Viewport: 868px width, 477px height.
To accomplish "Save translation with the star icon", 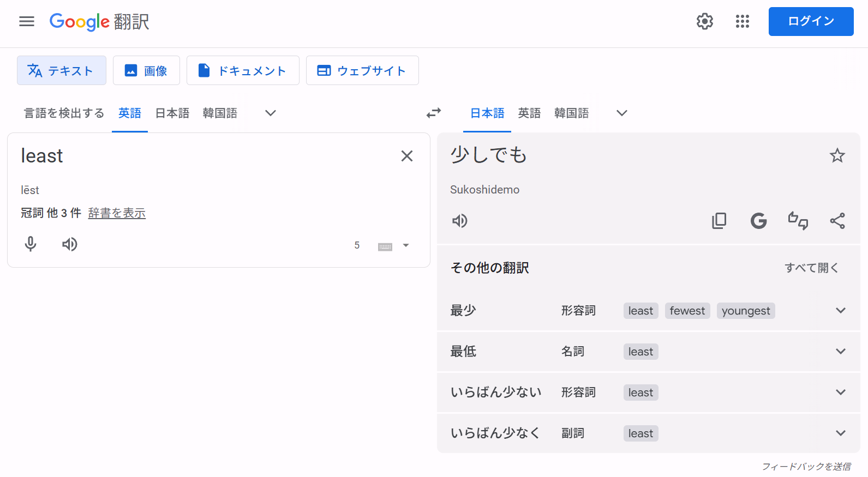I will pos(837,155).
